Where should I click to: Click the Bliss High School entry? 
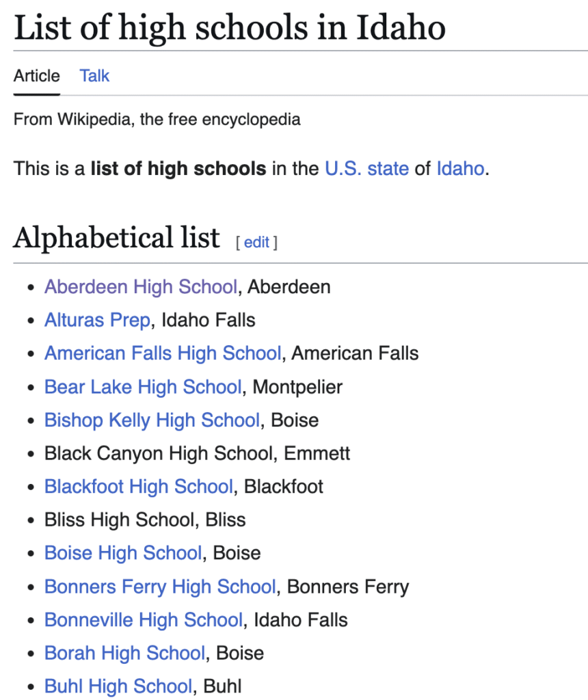(145, 520)
